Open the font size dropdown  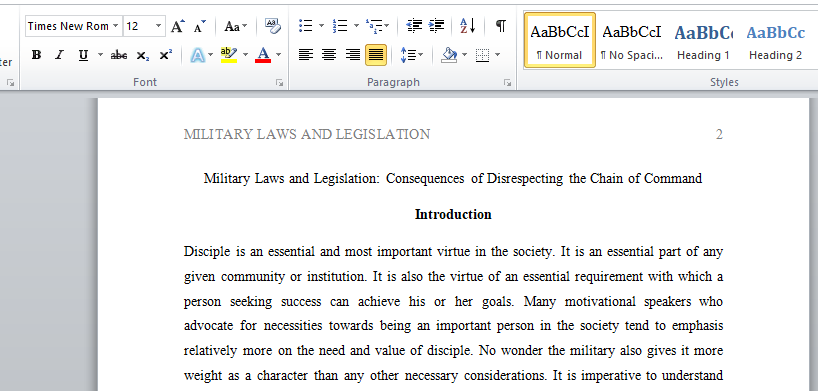(x=159, y=26)
